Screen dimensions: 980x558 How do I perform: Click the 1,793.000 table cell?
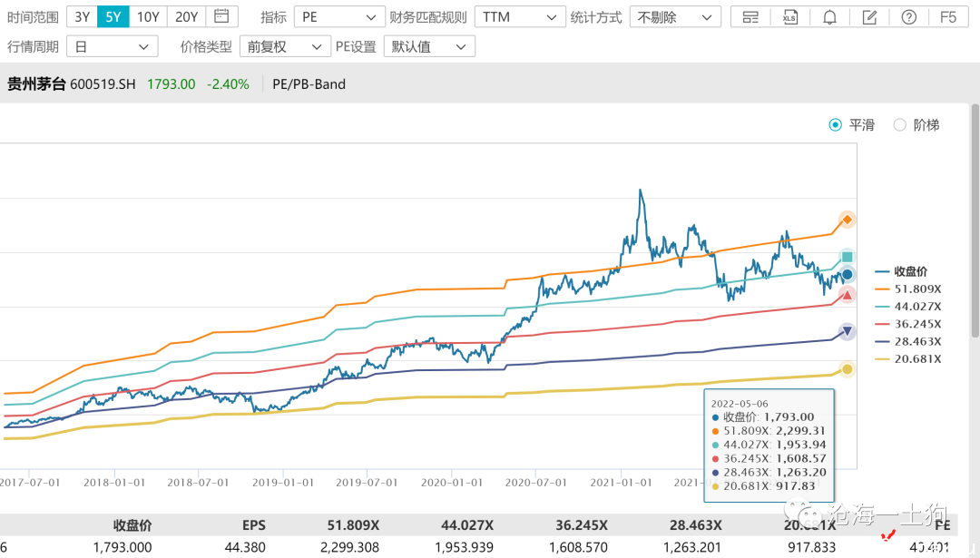pos(122,547)
